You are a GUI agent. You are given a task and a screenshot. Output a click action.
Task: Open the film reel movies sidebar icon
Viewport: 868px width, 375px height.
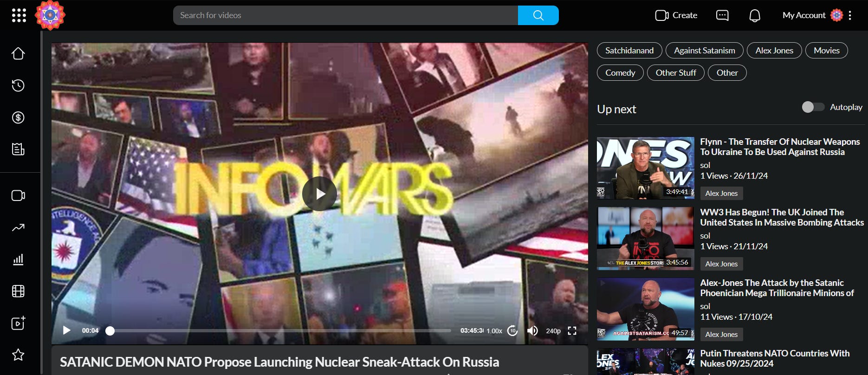click(x=18, y=291)
